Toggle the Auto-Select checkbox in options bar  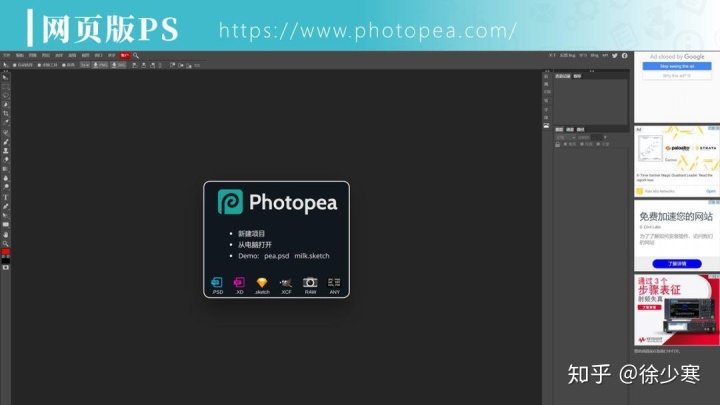coord(15,65)
